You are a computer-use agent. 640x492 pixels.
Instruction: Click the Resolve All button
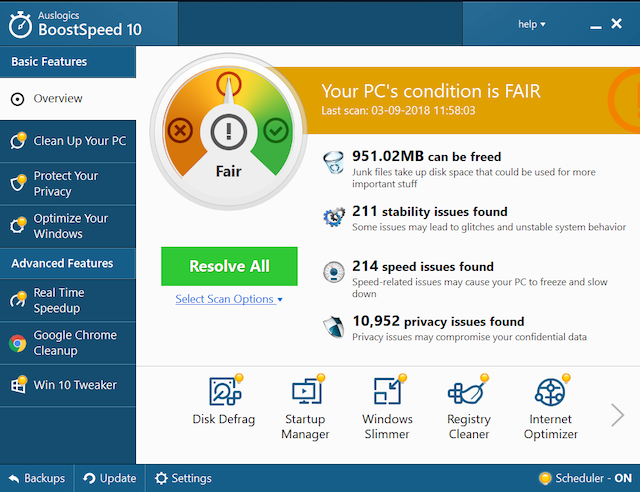tap(229, 266)
